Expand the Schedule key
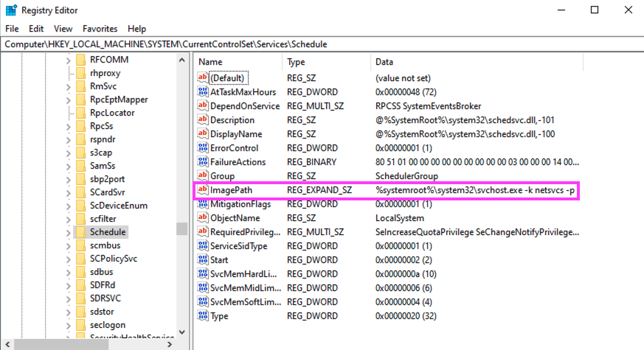The width and height of the screenshot is (644, 350). [68, 232]
